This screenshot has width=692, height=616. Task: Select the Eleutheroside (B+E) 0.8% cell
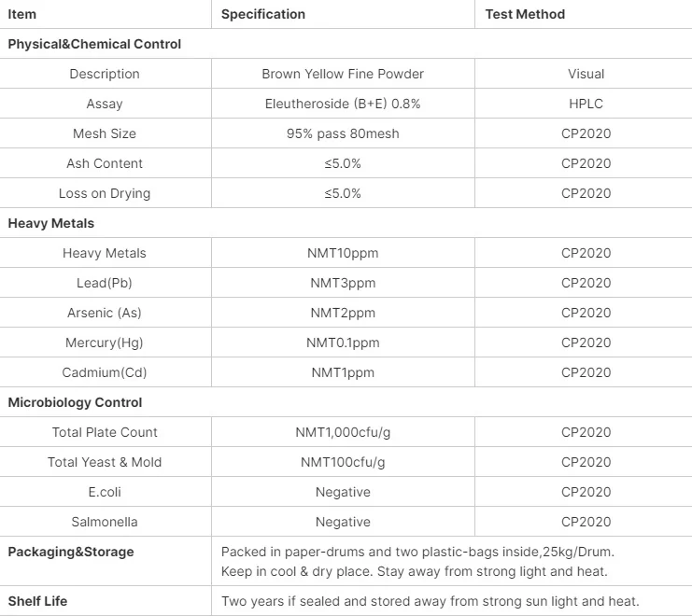point(343,104)
